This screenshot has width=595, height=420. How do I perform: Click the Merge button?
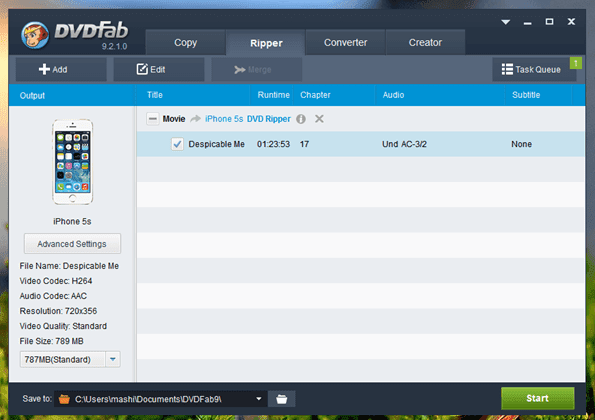(257, 69)
